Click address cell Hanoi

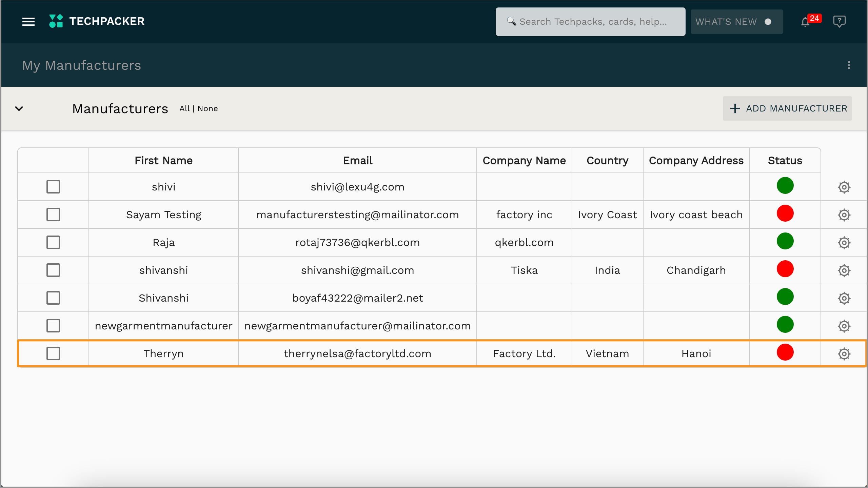click(x=696, y=353)
